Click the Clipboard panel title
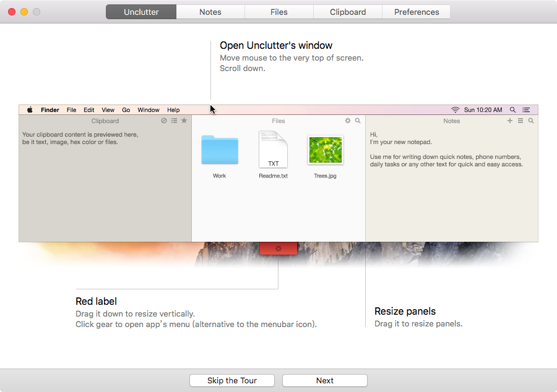The height and width of the screenshot is (392, 557). 105,121
